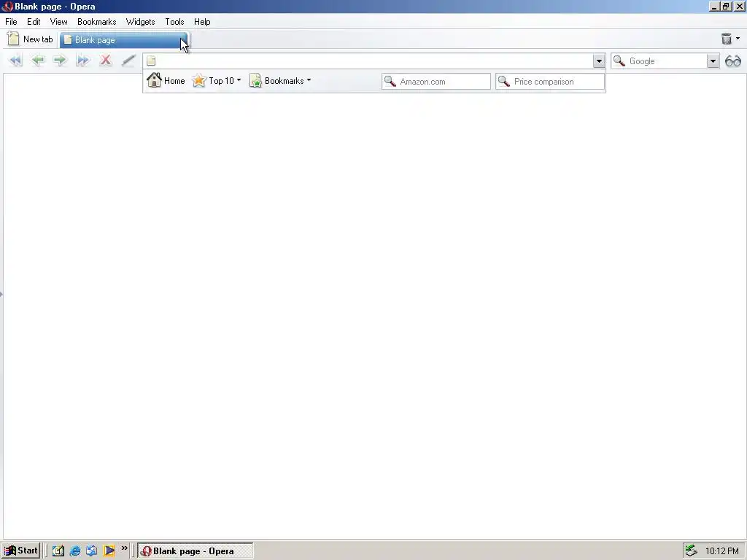Launch Outlook Express from quick launch
The height and width of the screenshot is (560, 747).
point(91,551)
